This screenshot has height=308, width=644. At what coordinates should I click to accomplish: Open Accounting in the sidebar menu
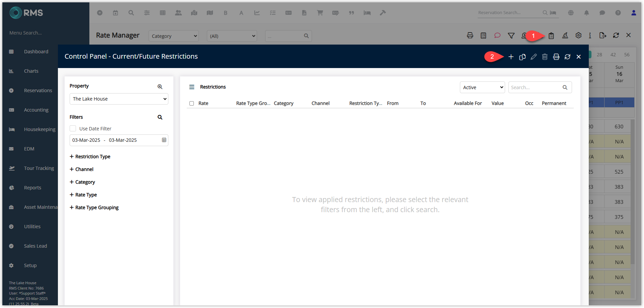pos(36,110)
